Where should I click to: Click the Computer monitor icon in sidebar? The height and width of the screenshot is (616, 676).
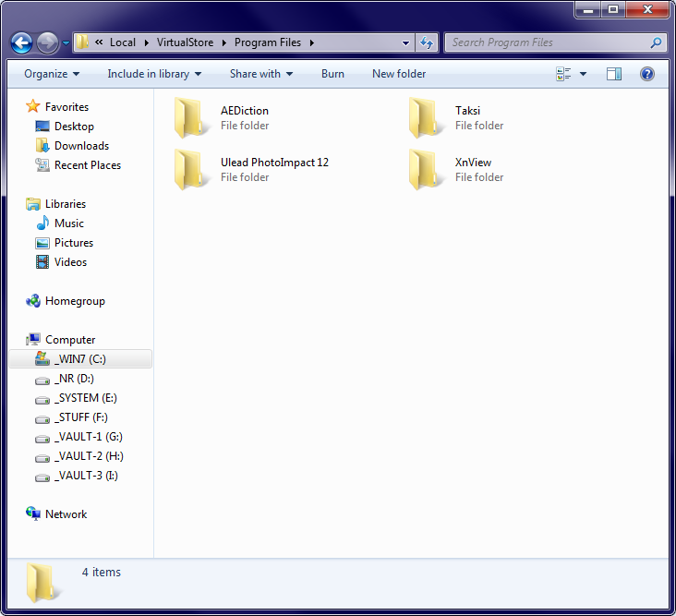pyautogui.click(x=33, y=339)
